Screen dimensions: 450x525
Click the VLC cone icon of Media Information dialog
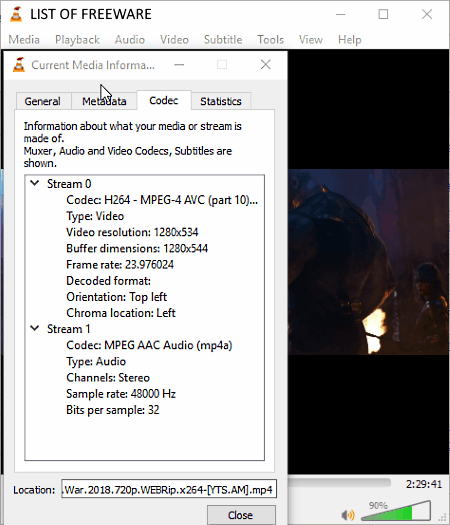point(19,65)
